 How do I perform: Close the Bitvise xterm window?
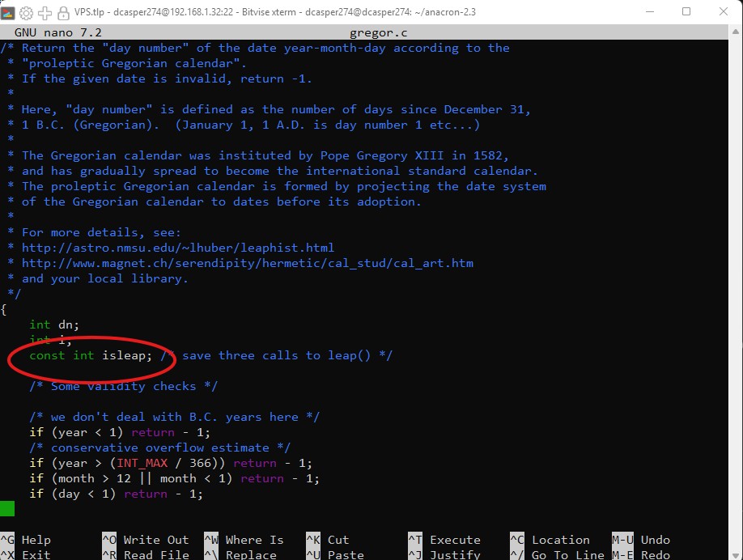[x=724, y=12]
